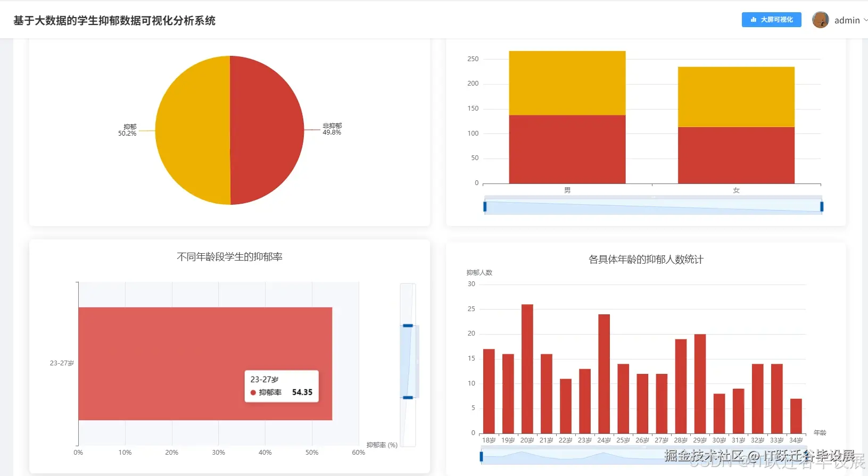
Task: Click the red segment of the 男 bar
Action: tap(567, 149)
